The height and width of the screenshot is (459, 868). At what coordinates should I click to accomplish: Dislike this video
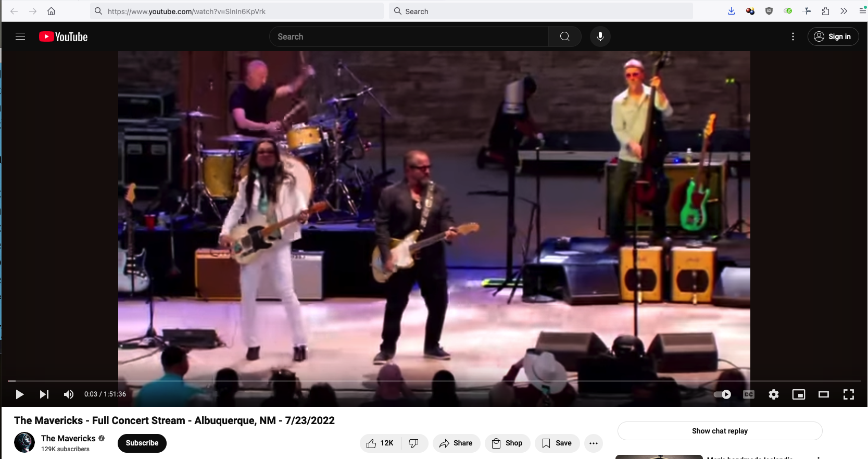414,443
